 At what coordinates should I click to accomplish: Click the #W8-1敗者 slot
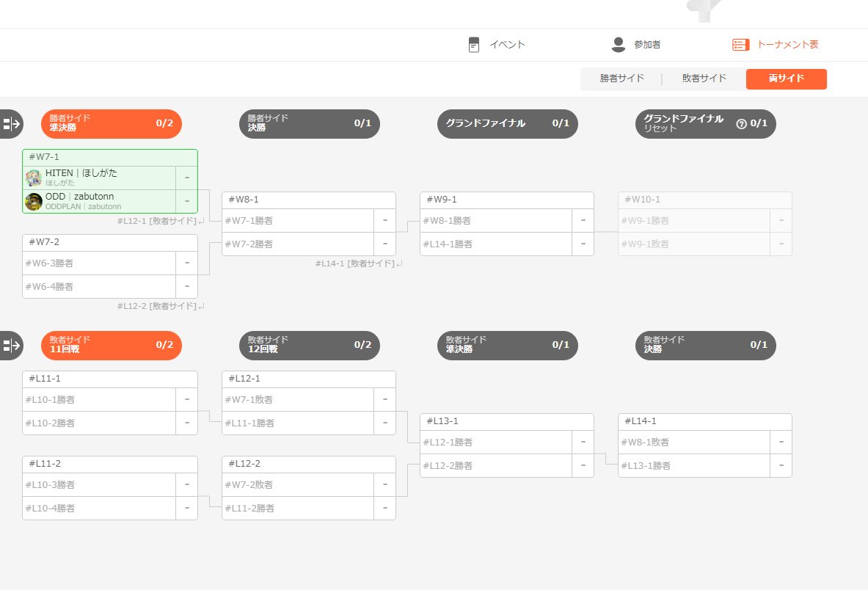point(695,442)
